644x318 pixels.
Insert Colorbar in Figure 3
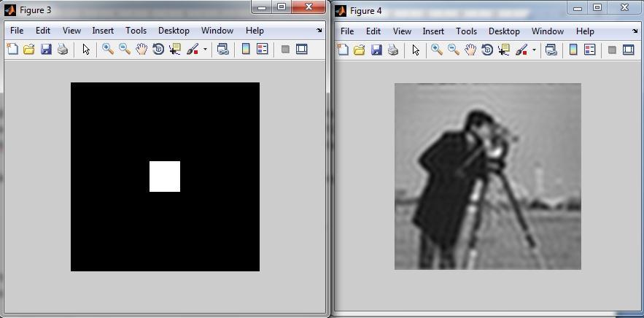246,50
